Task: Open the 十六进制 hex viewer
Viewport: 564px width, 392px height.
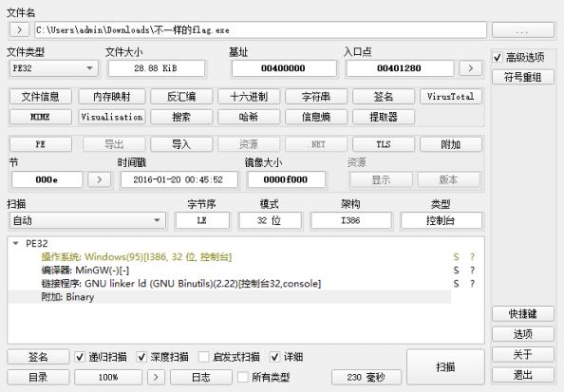Action: pos(249,97)
